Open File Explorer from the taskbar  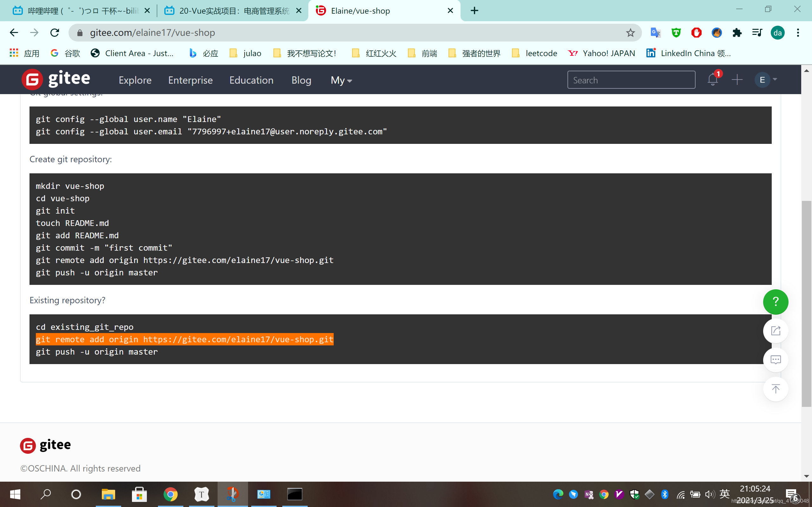(108, 494)
